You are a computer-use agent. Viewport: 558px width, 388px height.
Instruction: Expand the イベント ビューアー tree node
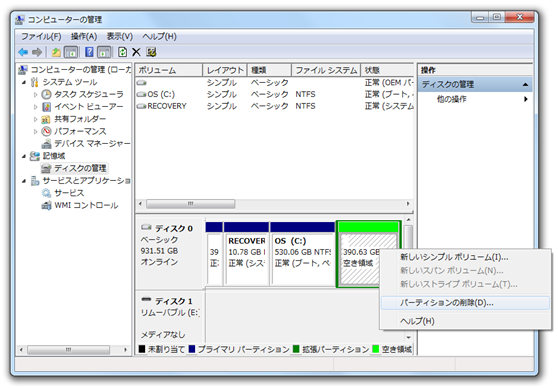point(35,107)
